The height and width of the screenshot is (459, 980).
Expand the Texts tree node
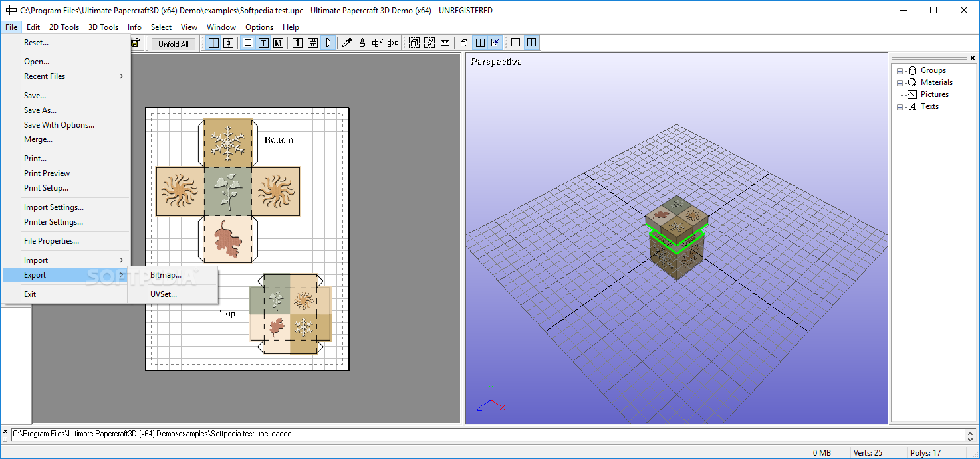point(900,107)
